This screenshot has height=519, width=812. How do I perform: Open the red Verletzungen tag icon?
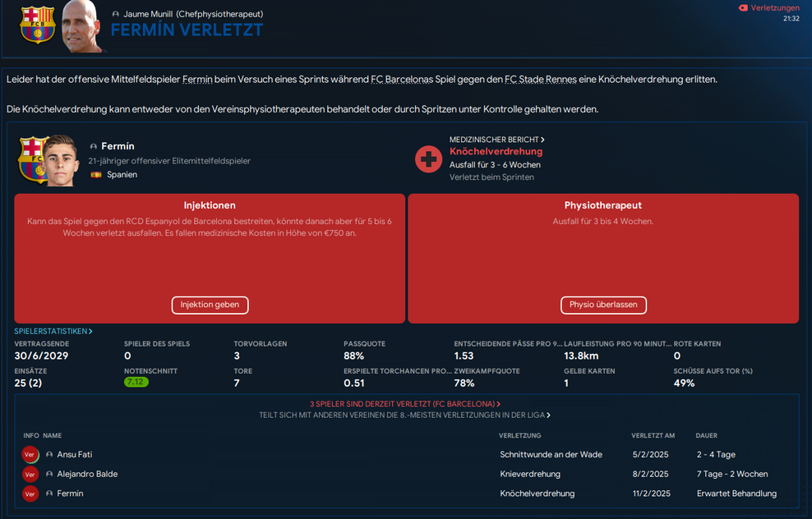[x=743, y=7]
